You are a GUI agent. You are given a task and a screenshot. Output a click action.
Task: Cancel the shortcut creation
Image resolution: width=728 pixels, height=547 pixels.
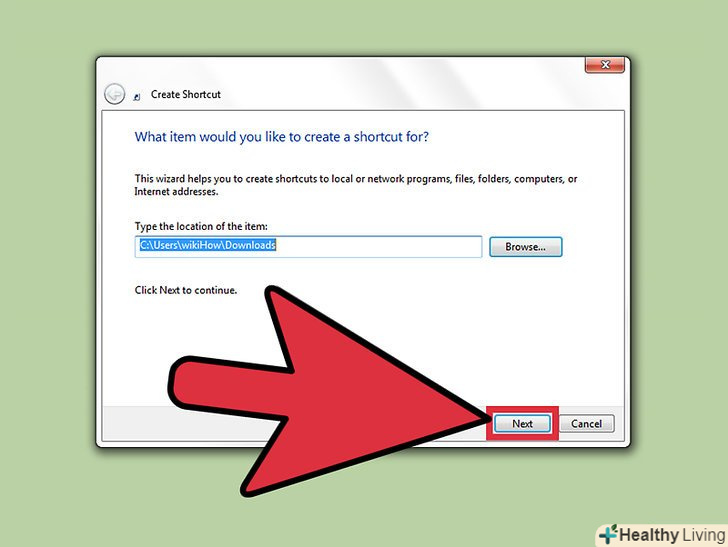[586, 423]
